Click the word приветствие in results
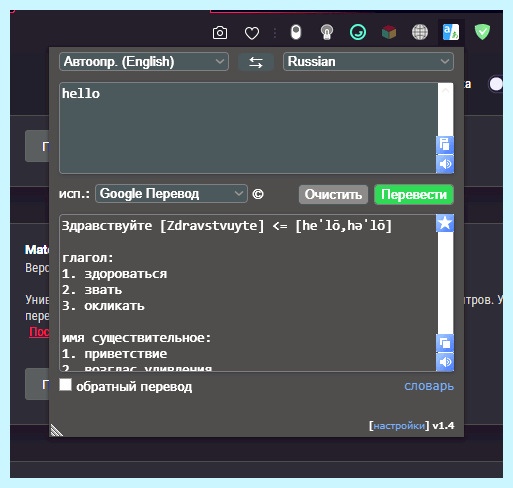 click(126, 354)
